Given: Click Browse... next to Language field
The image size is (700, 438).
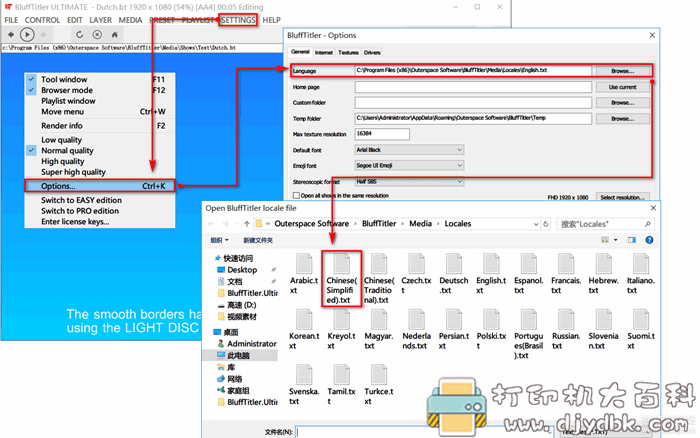Looking at the screenshot, I should (623, 71).
